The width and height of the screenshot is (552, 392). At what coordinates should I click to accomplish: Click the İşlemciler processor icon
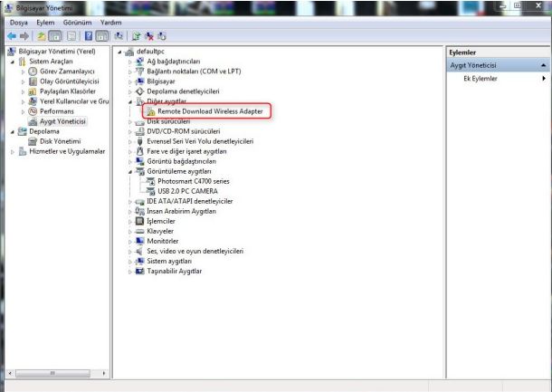pyautogui.click(x=139, y=221)
